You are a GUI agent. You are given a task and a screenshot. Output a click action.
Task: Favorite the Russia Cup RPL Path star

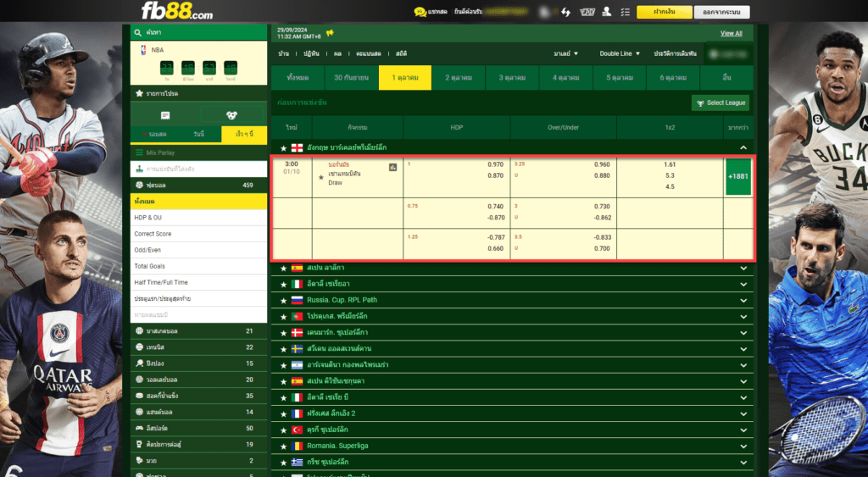(283, 301)
